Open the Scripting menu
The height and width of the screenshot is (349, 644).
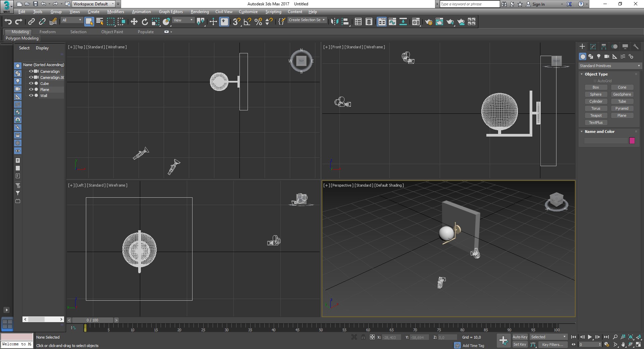(x=273, y=12)
